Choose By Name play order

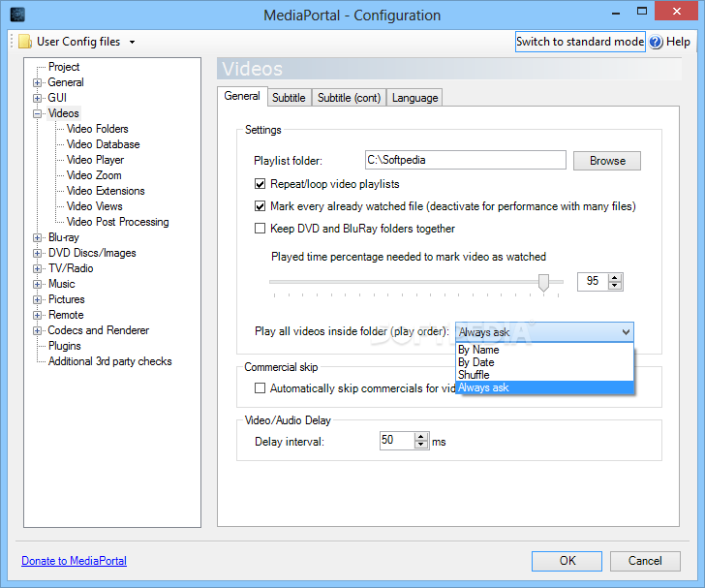coord(544,350)
